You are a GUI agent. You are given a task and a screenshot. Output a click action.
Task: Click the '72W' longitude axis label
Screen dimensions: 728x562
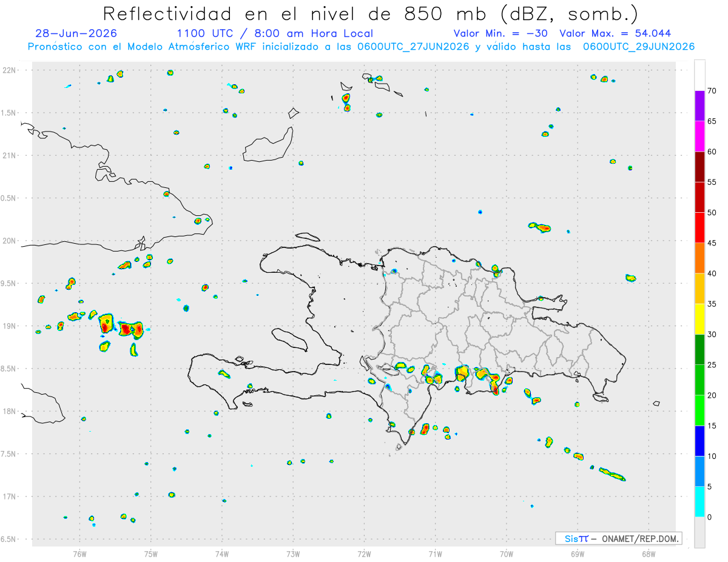(365, 554)
